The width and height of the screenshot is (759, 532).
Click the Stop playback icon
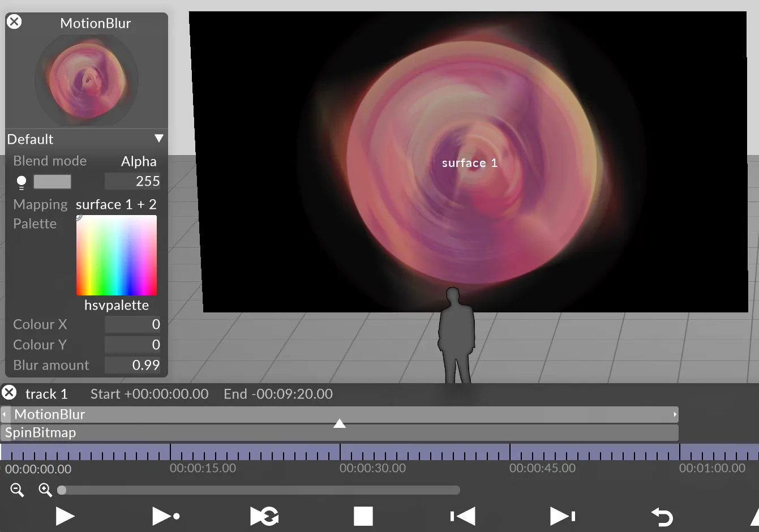(x=363, y=516)
